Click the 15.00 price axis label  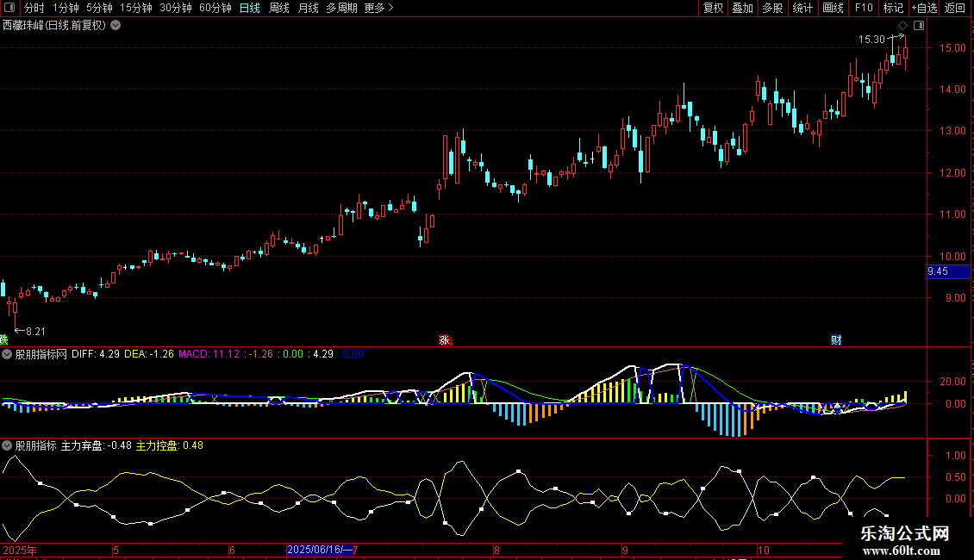[x=952, y=47]
